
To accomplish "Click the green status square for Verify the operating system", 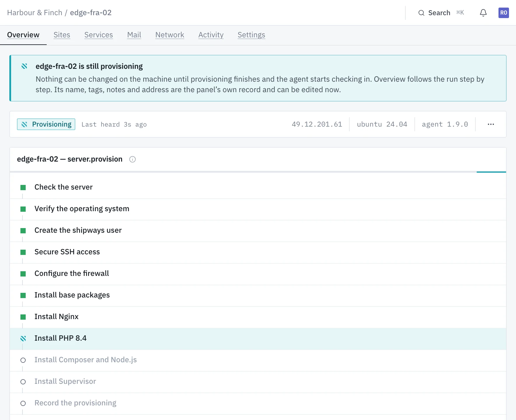I will click(x=23, y=209).
